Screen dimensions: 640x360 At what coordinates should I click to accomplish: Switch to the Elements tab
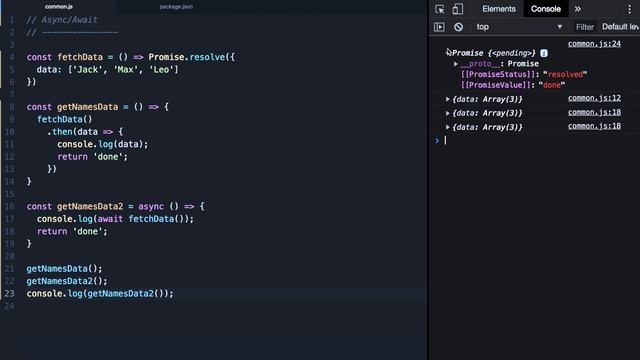499,9
